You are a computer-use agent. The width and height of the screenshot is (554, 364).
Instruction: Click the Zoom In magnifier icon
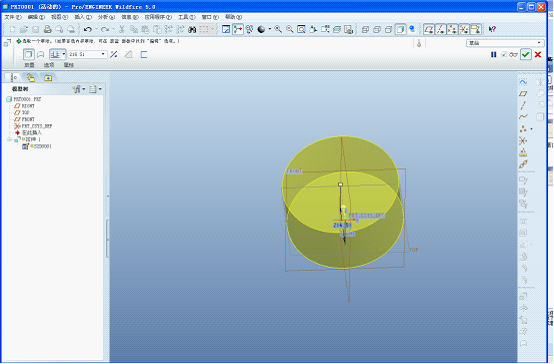278,29
